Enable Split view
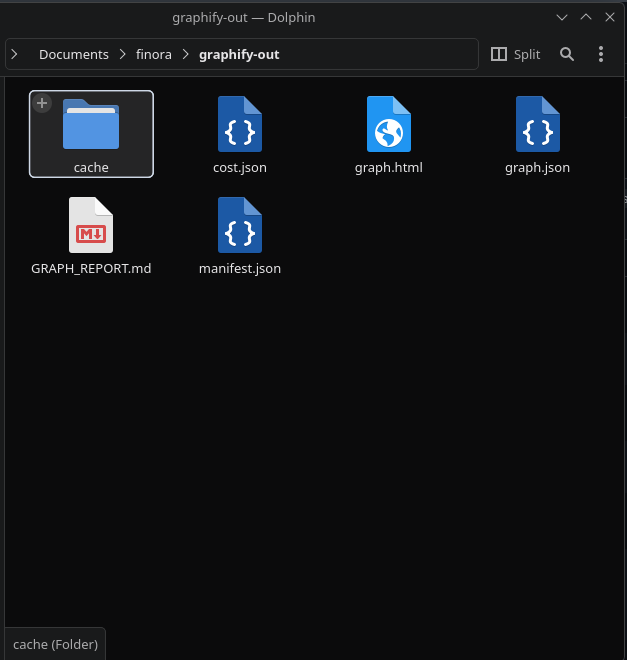 tap(515, 54)
